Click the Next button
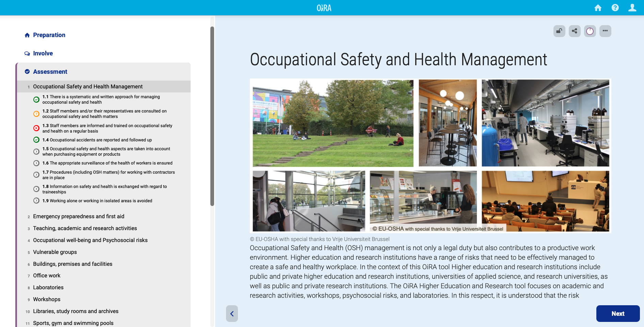This screenshot has width=644, height=327. point(618,313)
